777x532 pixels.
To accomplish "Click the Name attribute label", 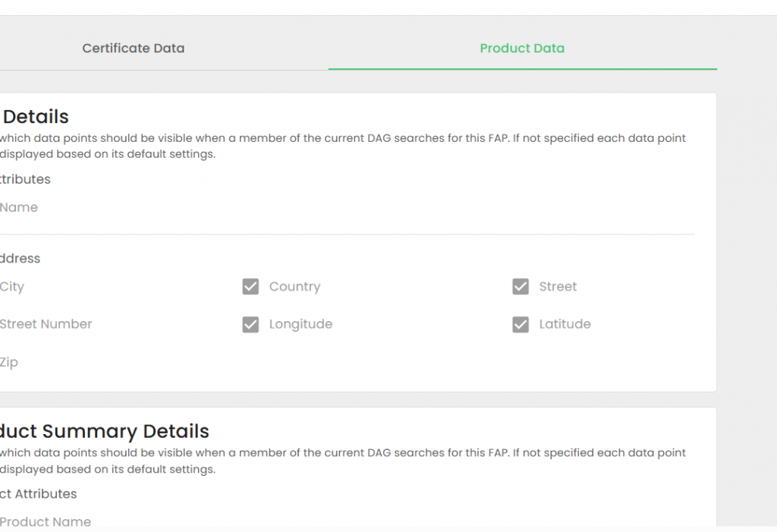I will 19,207.
